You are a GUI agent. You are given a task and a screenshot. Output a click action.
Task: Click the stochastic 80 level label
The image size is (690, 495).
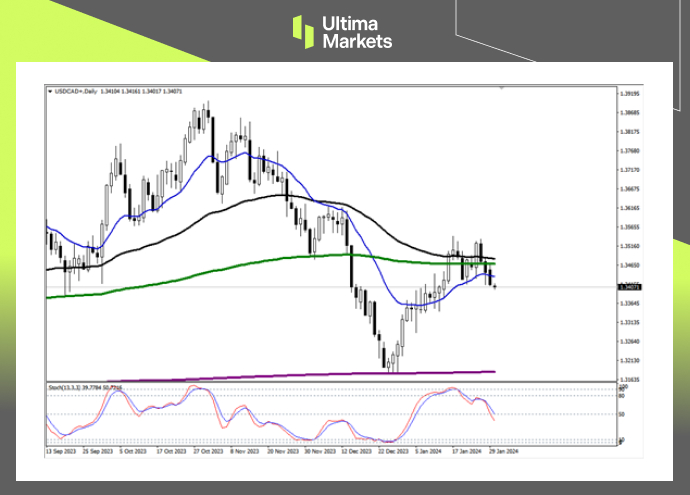[623, 394]
